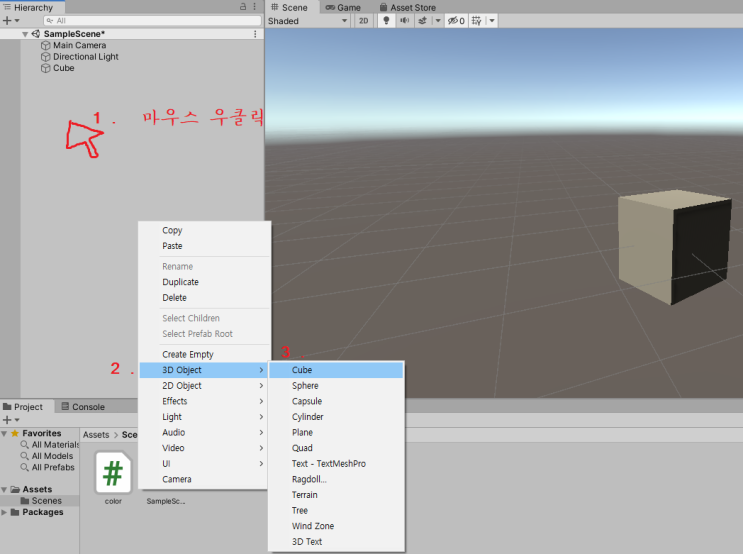
Task: Click Create Empty in the context menu
Action: 205,354
